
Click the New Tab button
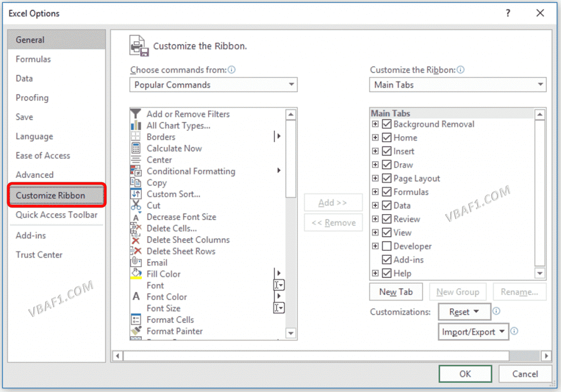tap(396, 292)
